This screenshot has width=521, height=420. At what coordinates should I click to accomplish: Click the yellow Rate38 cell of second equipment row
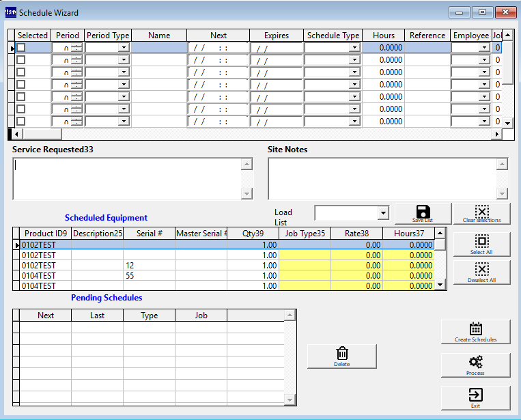coord(356,255)
